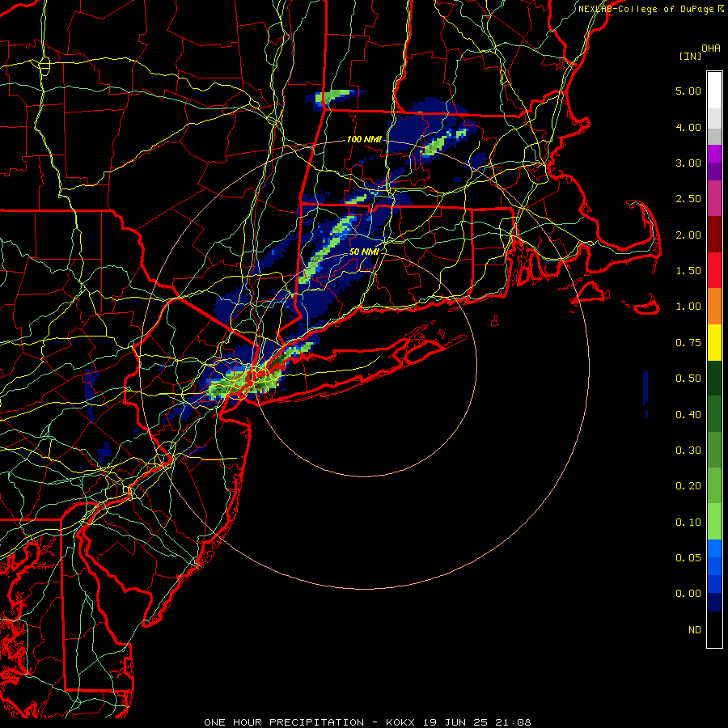Pick the white swatch in the legend

714,91
